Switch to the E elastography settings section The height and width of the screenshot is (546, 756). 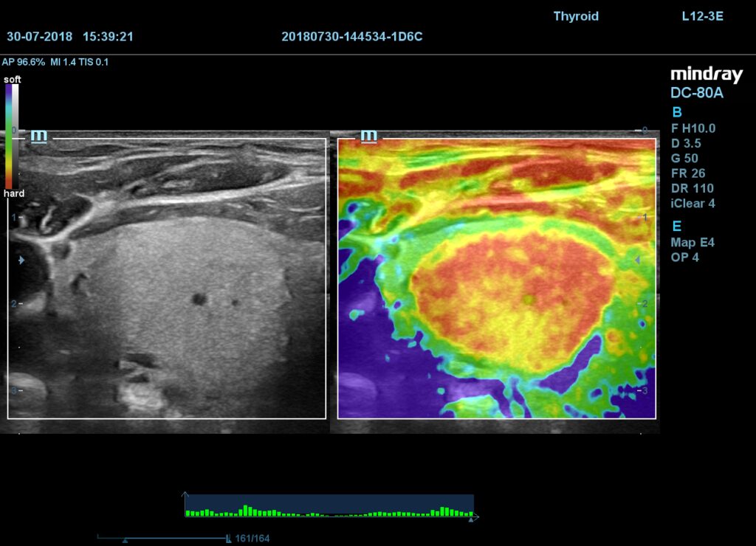676,227
